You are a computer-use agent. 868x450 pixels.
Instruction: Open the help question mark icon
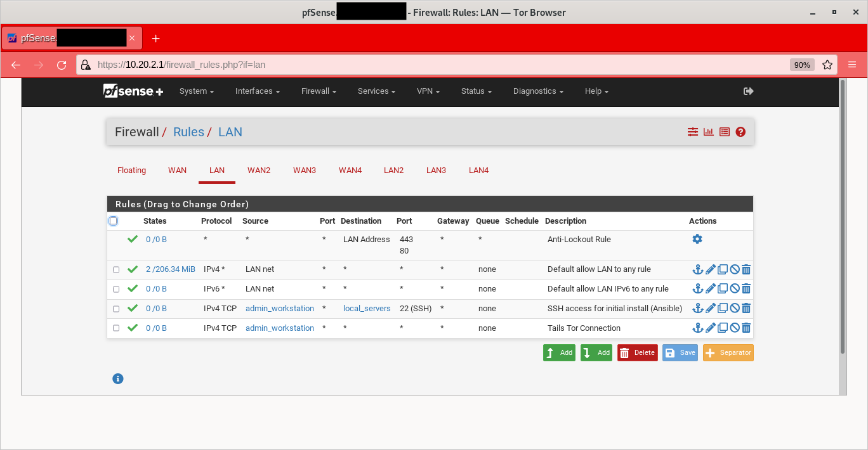pos(740,131)
